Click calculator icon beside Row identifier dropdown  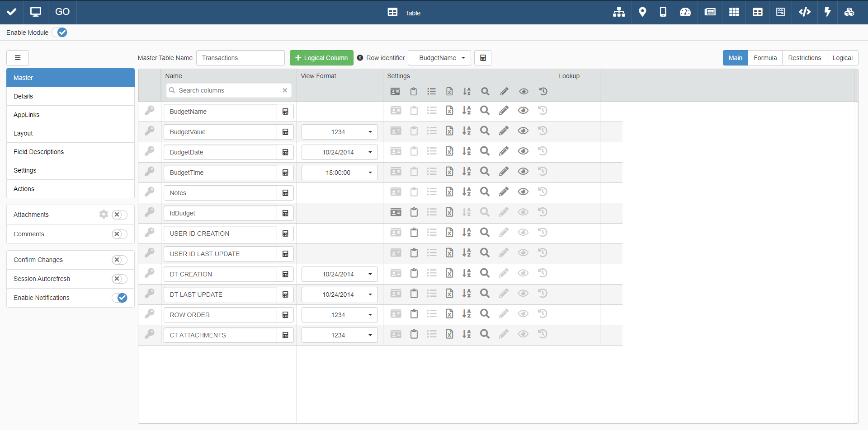pos(483,58)
